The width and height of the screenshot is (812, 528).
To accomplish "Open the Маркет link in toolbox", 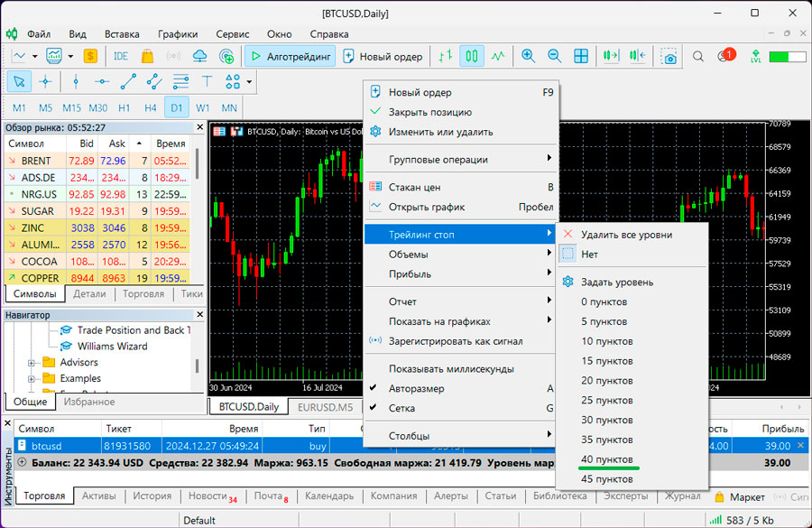I will (740, 497).
